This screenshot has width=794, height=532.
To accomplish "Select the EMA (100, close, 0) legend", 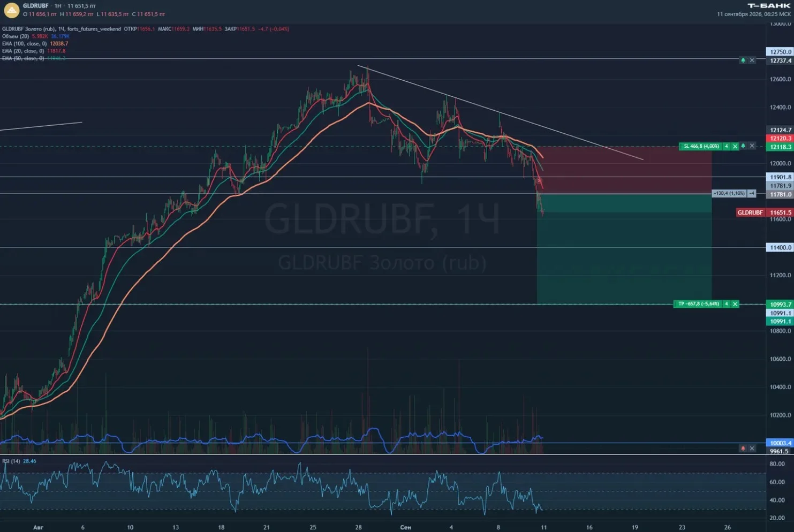I will click(x=25, y=44).
